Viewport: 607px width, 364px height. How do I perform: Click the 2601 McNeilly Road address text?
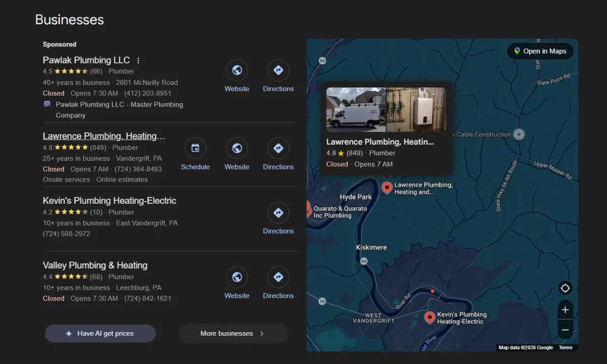click(147, 82)
